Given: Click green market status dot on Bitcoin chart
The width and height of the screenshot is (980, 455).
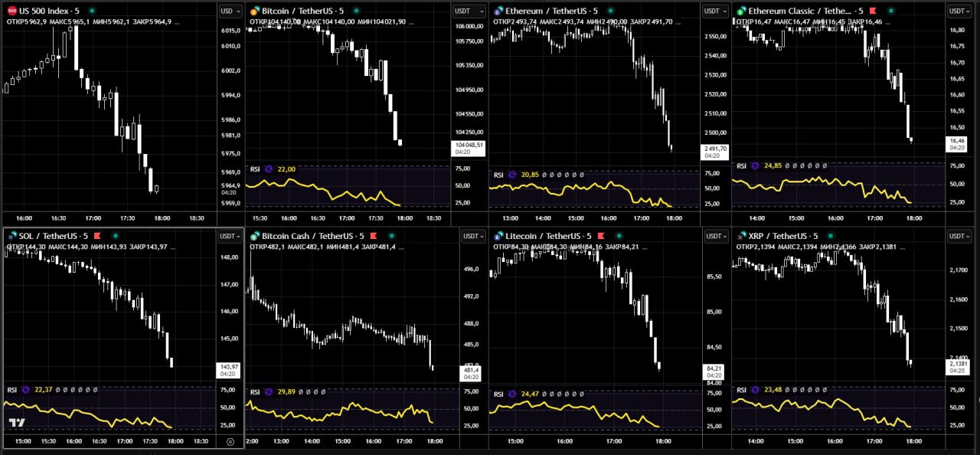Looking at the screenshot, I should [357, 11].
